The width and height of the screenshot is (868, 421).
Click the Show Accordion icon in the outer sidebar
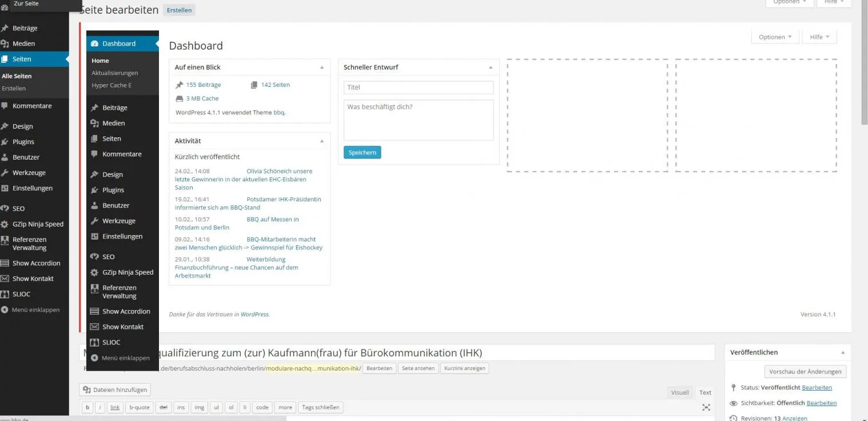(5, 263)
